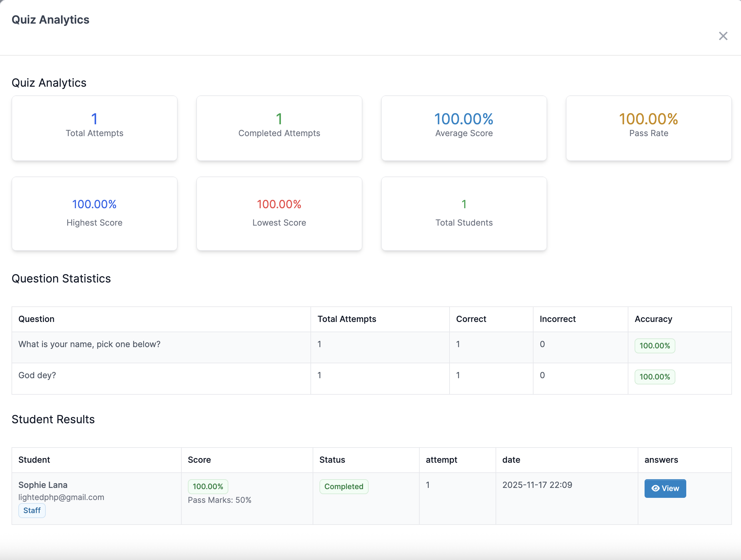Click the Question column header
Viewport: 741px width, 560px height.
coord(36,319)
